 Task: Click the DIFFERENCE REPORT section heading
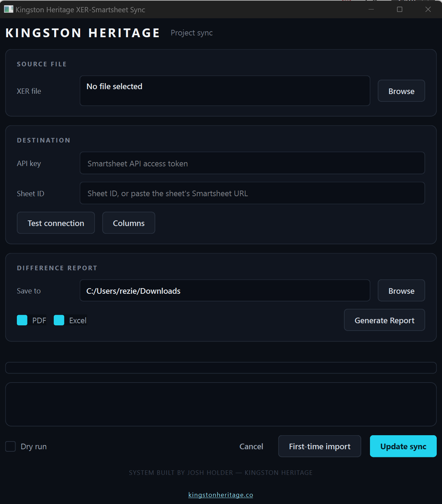57,268
